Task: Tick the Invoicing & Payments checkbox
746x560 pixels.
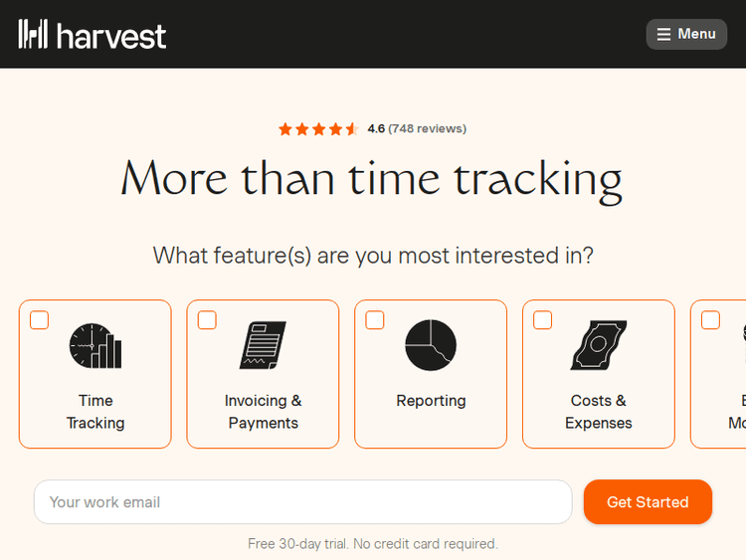Action: point(207,319)
